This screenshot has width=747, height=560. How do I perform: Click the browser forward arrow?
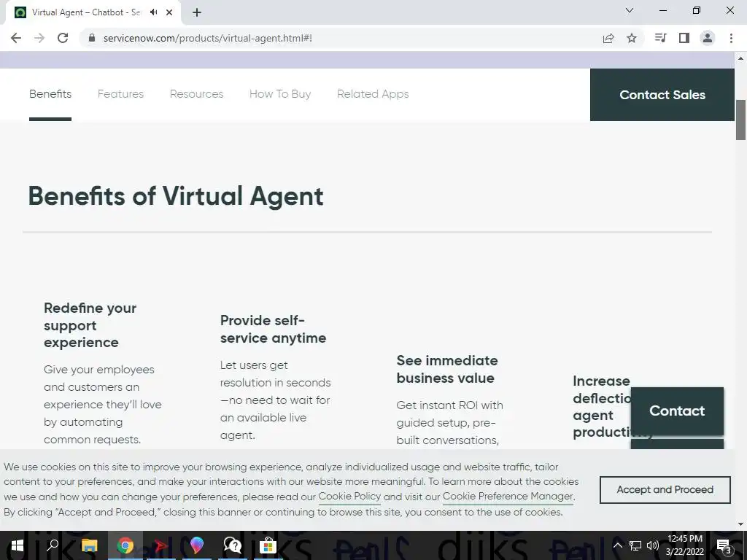pyautogui.click(x=39, y=38)
